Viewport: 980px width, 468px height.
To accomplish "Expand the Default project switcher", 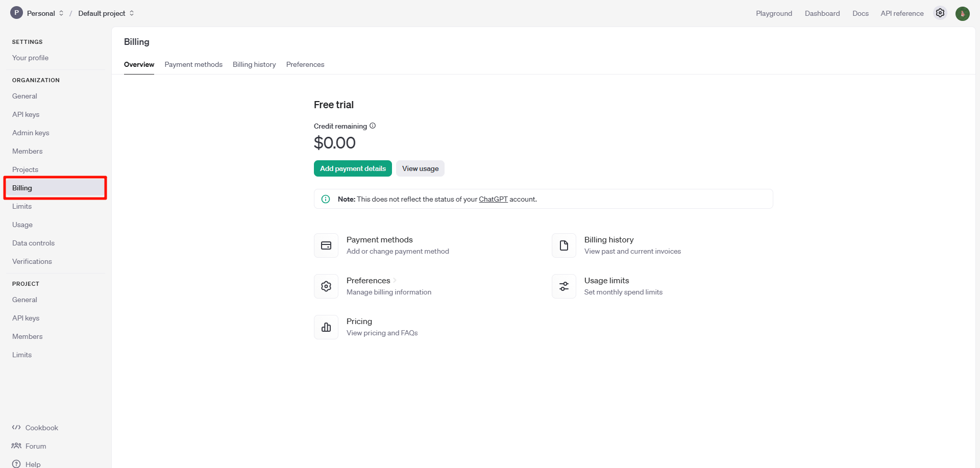I will coord(106,13).
